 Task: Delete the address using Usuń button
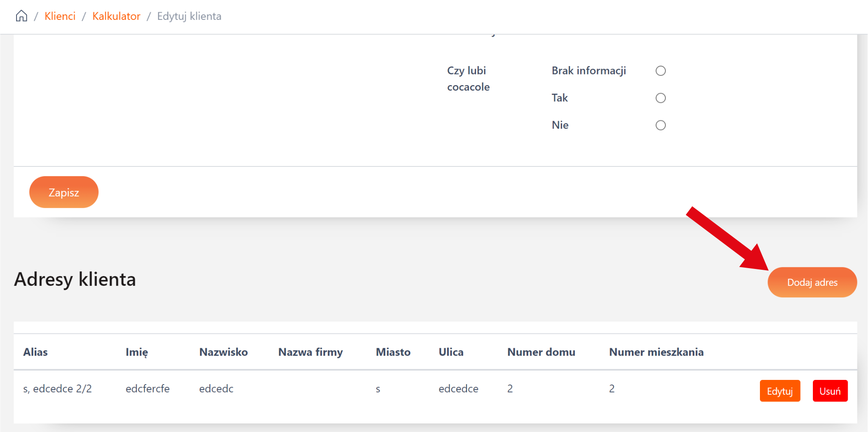(829, 391)
